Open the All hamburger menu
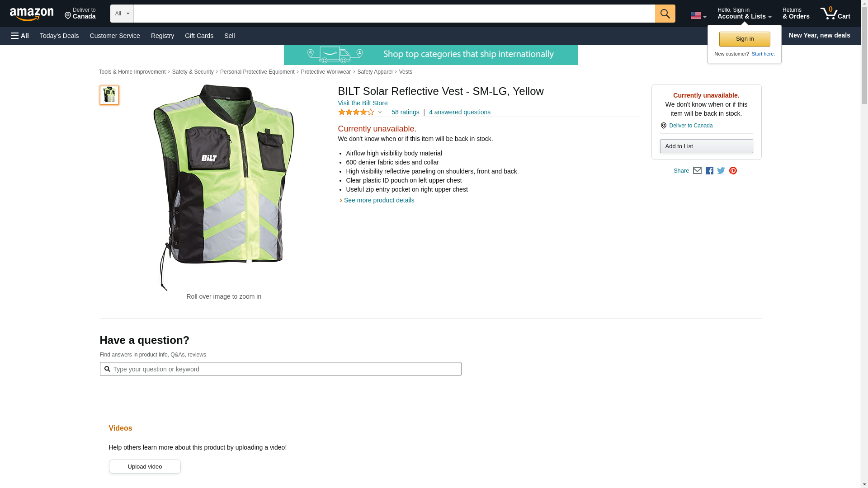The image size is (868, 488). (20, 36)
